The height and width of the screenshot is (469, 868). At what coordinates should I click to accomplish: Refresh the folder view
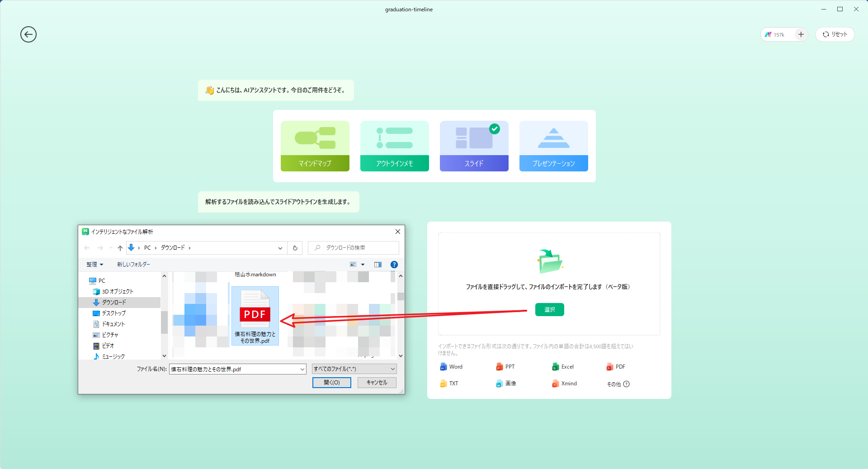(x=295, y=248)
